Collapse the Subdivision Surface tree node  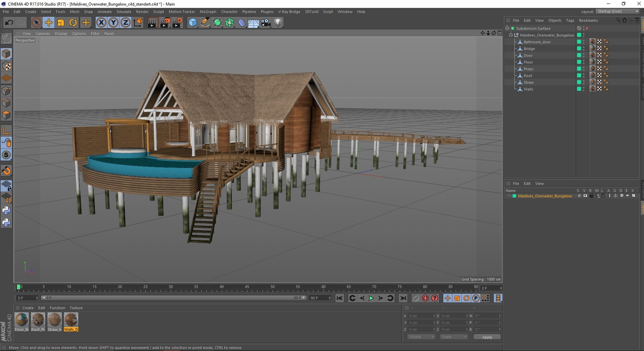(507, 28)
